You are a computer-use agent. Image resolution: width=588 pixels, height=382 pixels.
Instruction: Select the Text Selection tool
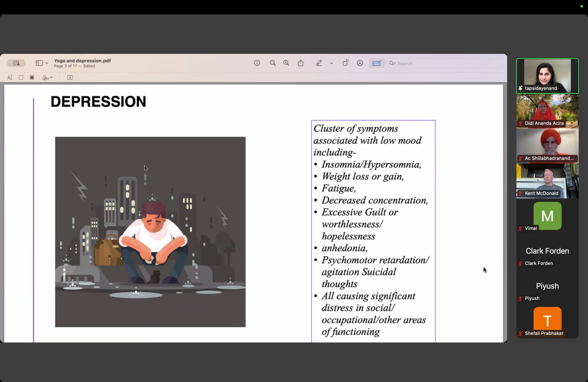click(10, 78)
